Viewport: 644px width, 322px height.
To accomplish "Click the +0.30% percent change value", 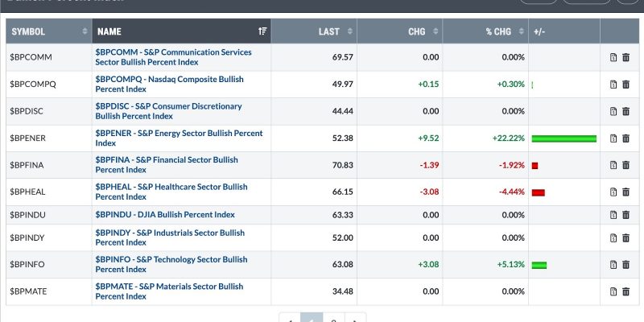I will (511, 85).
